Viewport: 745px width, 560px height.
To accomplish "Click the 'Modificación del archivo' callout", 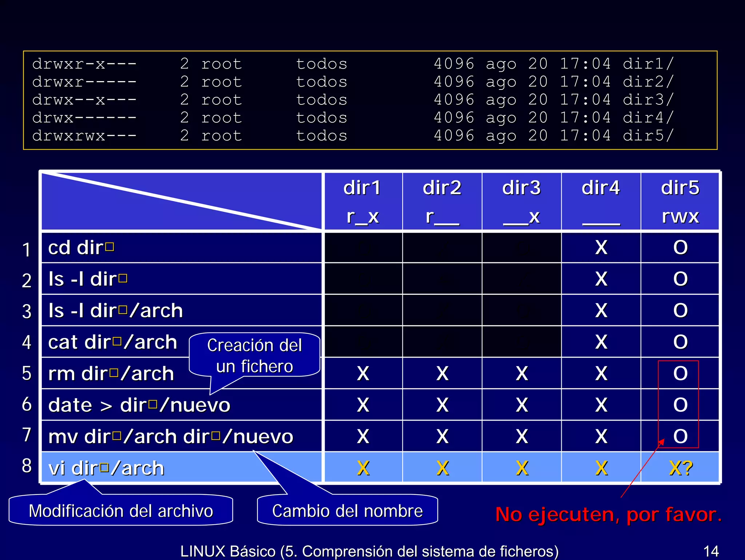I will [x=121, y=510].
